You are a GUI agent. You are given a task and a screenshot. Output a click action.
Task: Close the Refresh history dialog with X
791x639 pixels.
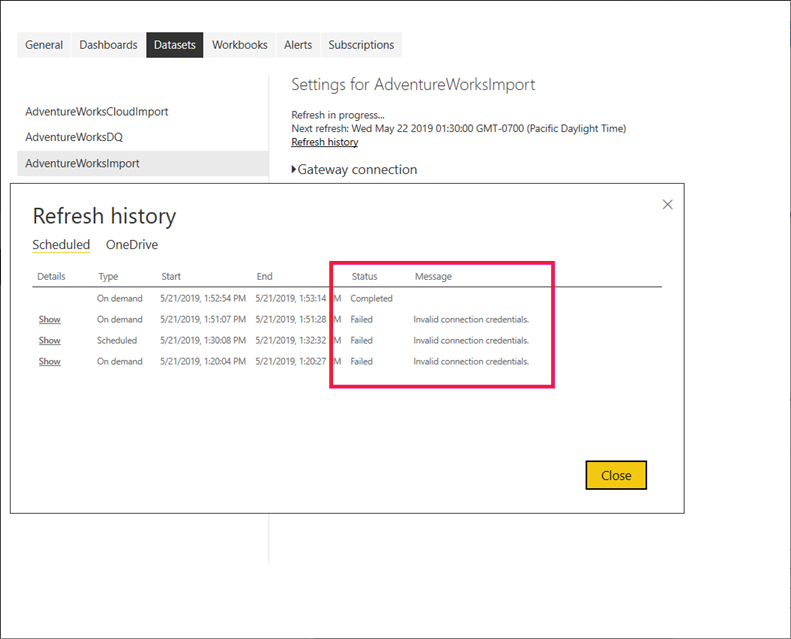pyautogui.click(x=667, y=204)
